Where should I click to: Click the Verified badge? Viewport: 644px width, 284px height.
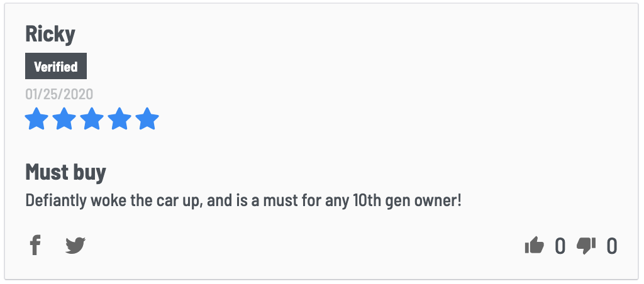56,66
